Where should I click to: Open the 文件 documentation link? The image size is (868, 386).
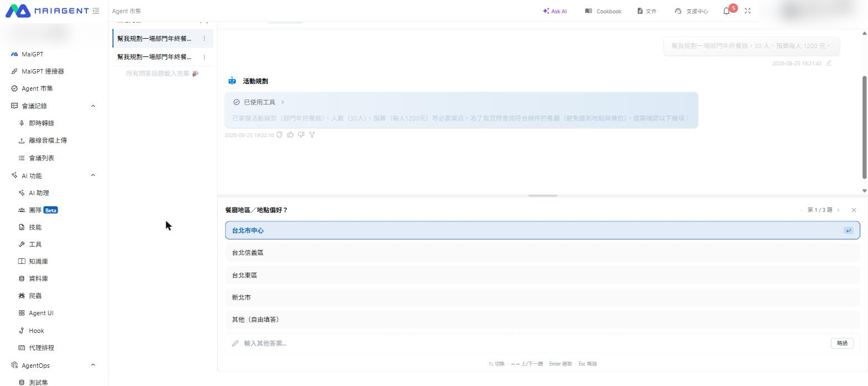click(x=647, y=11)
